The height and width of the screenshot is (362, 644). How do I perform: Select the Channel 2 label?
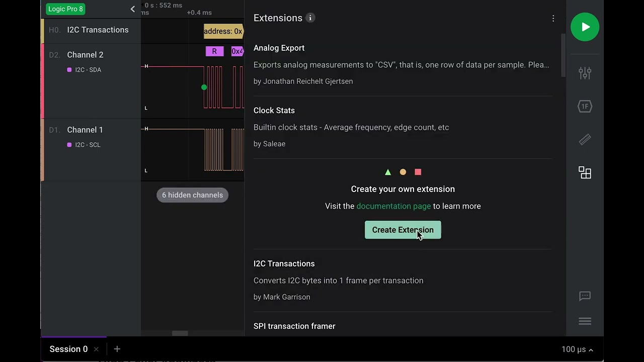tap(85, 55)
